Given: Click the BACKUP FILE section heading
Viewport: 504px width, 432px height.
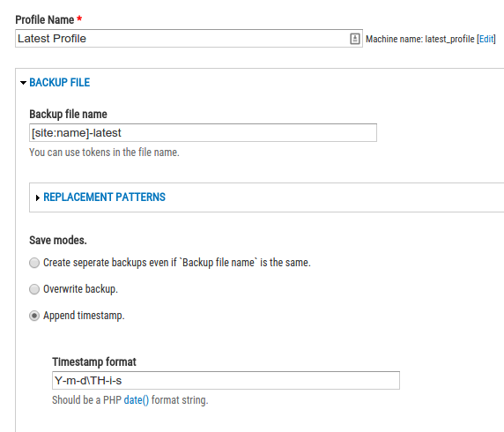Looking at the screenshot, I should (x=59, y=82).
